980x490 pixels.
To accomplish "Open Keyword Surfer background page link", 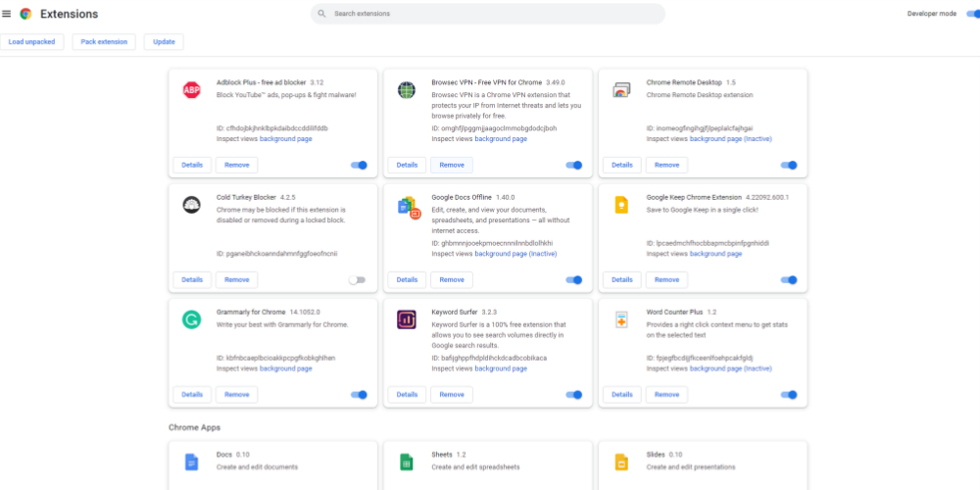I will coord(501,368).
